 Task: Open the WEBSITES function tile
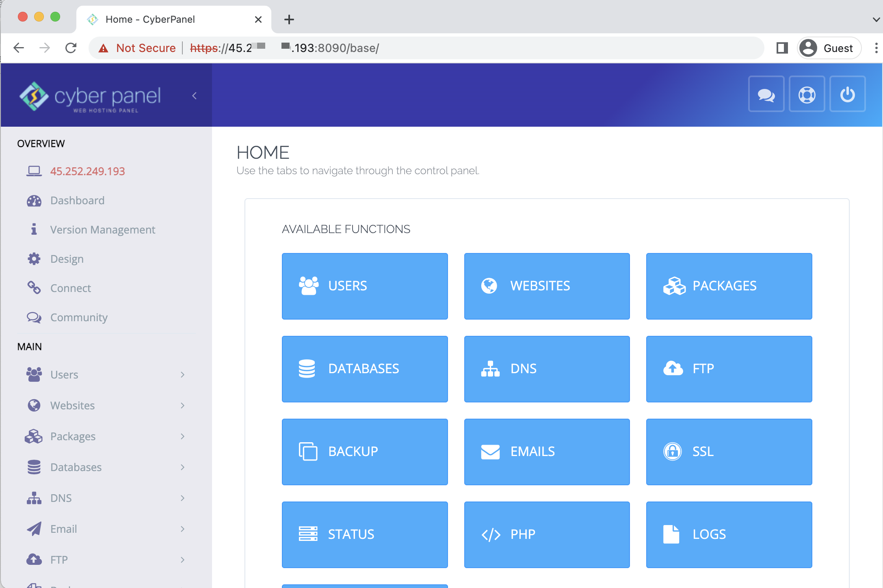tap(547, 286)
